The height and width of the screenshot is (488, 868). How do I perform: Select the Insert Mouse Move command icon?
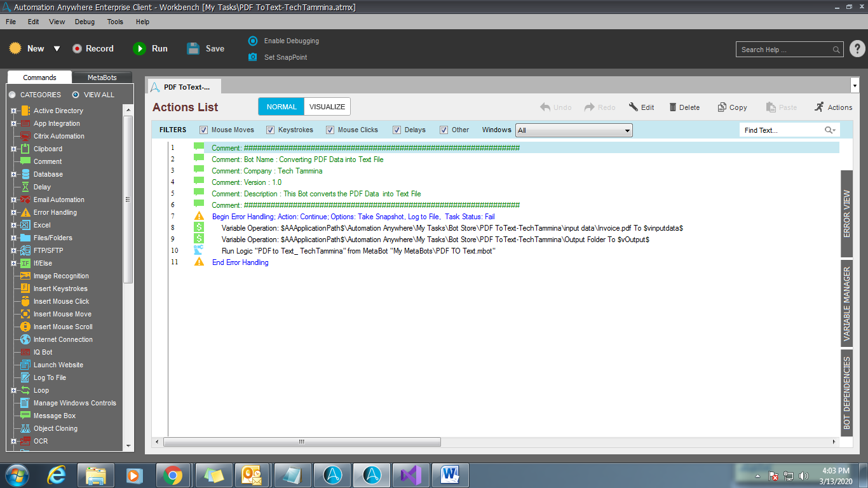coord(25,314)
